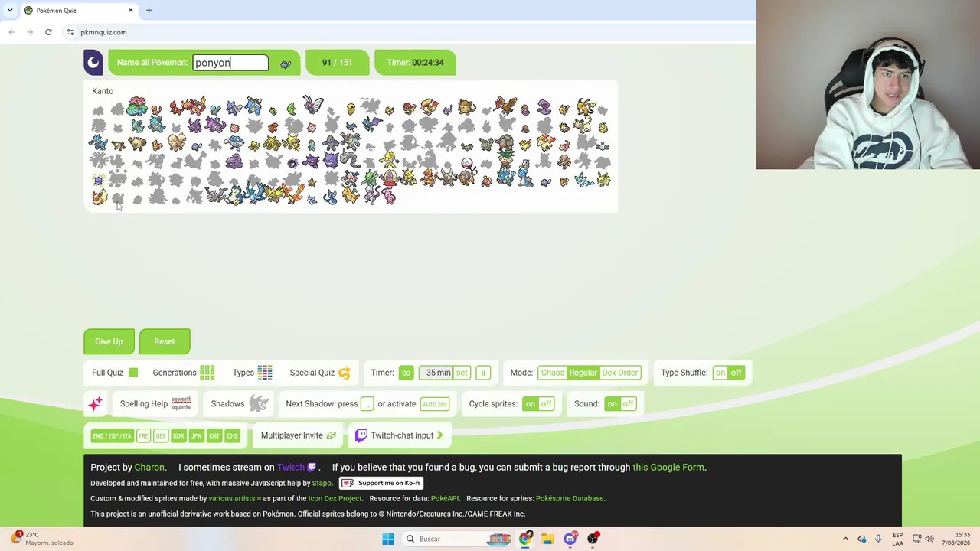Click the pink sparkle icon
The width and height of the screenshot is (980, 551).
[x=95, y=404]
